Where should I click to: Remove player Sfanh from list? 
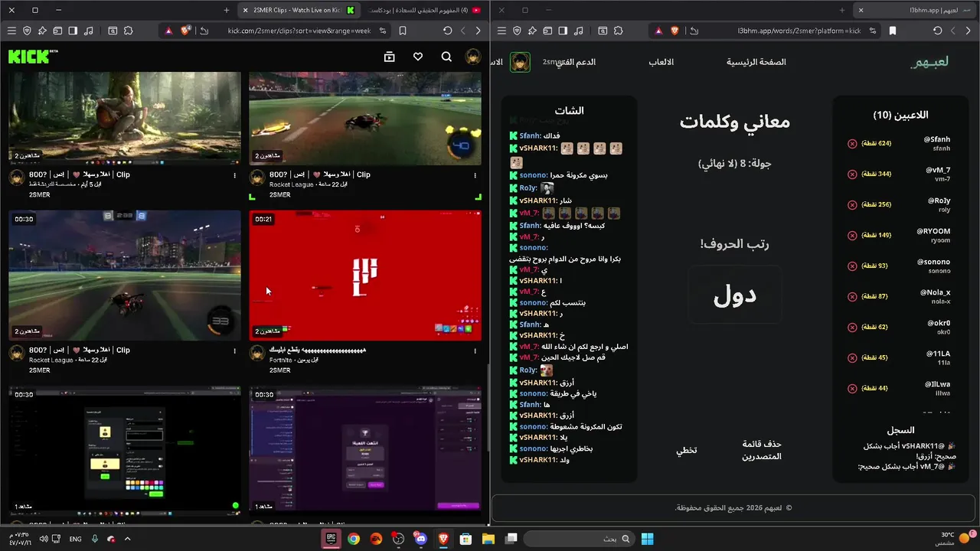pyautogui.click(x=852, y=144)
